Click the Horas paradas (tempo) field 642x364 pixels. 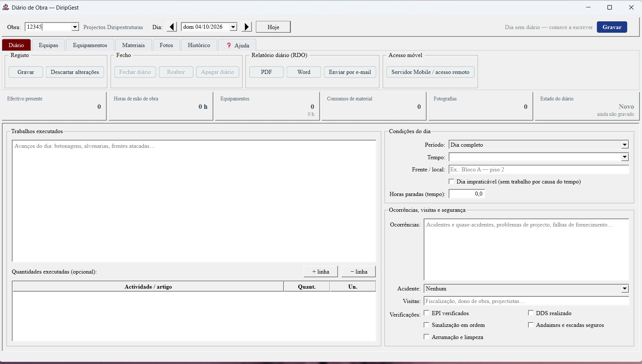[467, 194]
